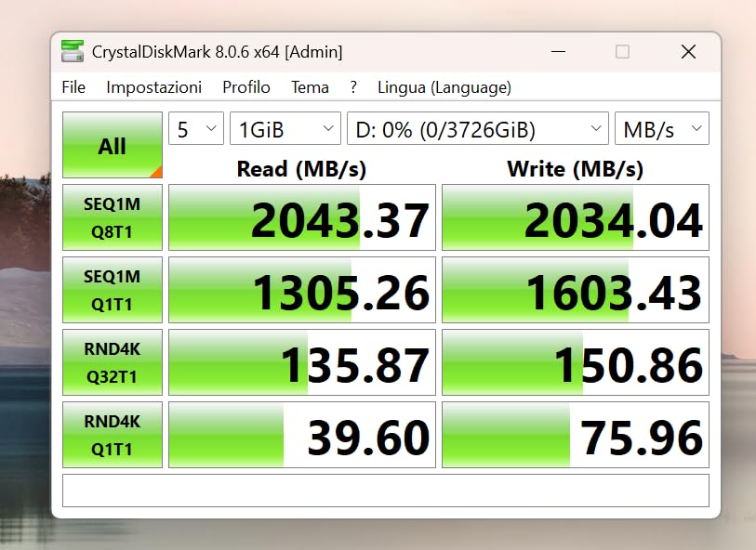This screenshot has width=756, height=550.
Task: Start all benchmarks with the All button
Action: [113, 145]
